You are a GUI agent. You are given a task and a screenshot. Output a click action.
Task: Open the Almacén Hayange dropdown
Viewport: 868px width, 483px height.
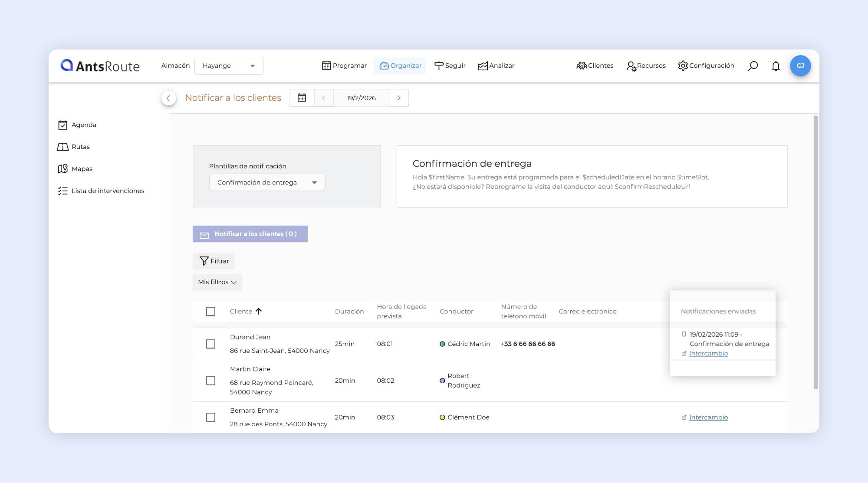pos(229,66)
